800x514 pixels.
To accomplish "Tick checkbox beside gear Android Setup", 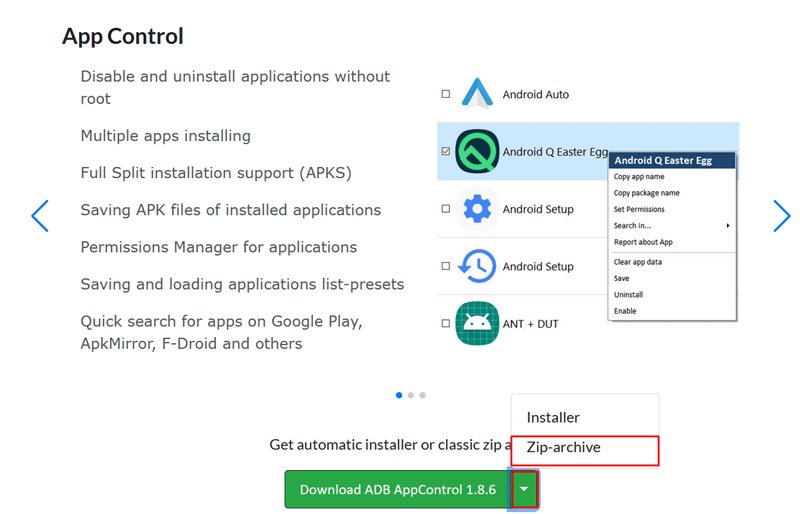I will click(x=446, y=209).
